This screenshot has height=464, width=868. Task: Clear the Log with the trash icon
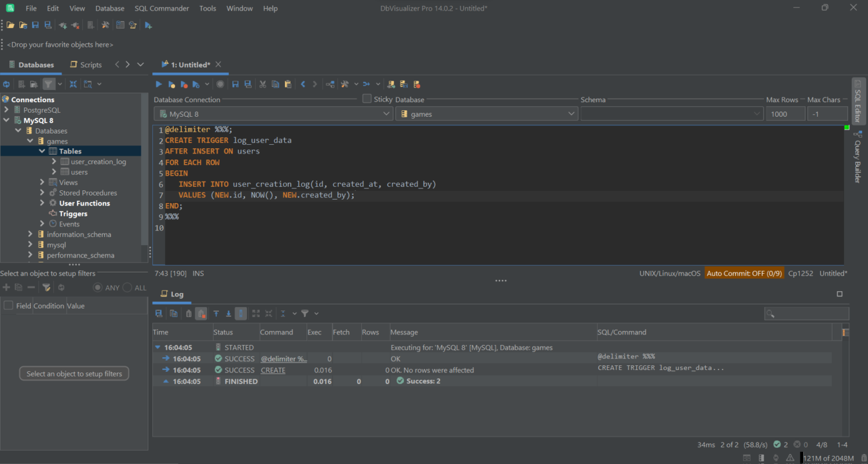pos(188,313)
